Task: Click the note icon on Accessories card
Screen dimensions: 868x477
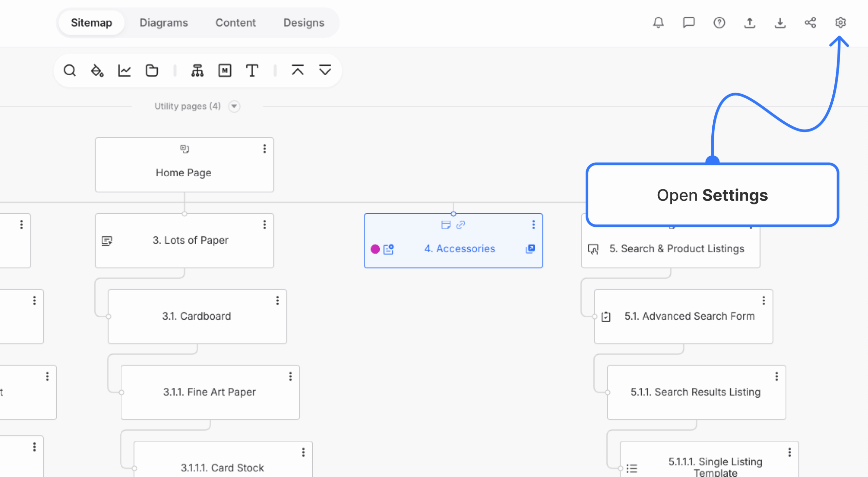Action: point(446,225)
